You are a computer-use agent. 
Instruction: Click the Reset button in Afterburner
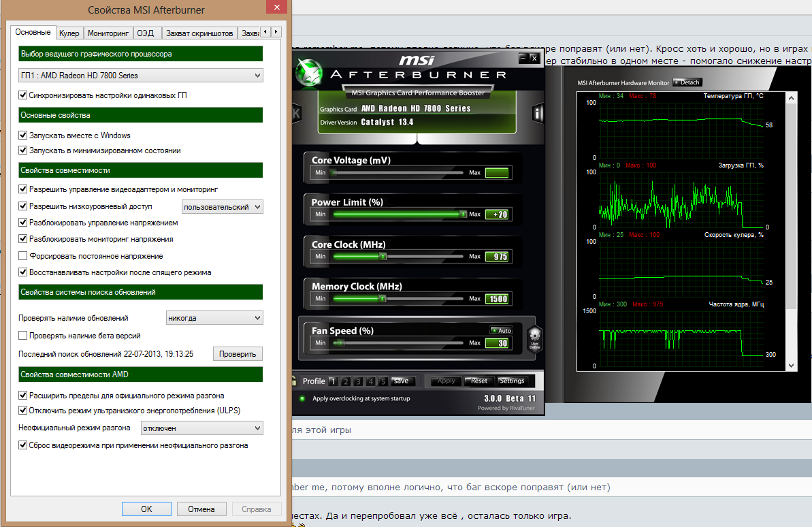(x=479, y=381)
